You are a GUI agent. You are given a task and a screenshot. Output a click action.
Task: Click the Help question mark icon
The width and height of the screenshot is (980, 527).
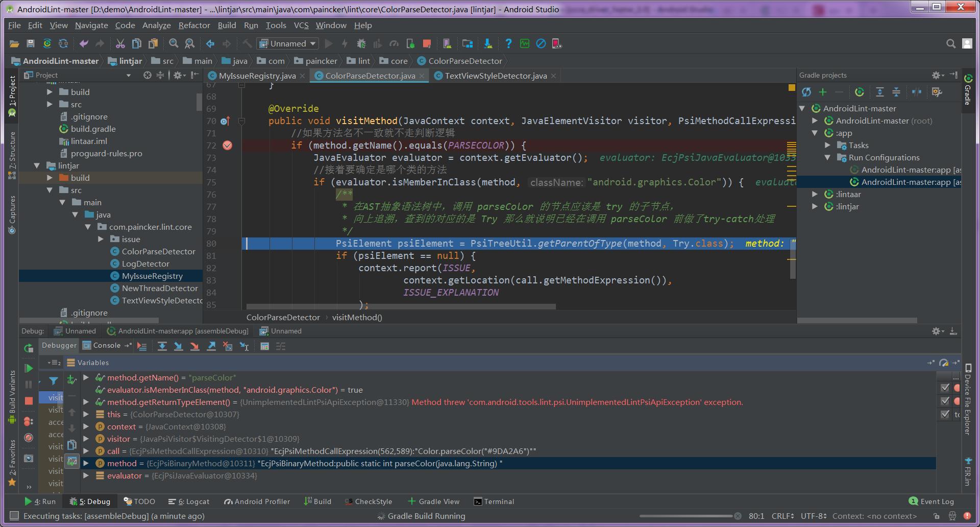(508, 44)
